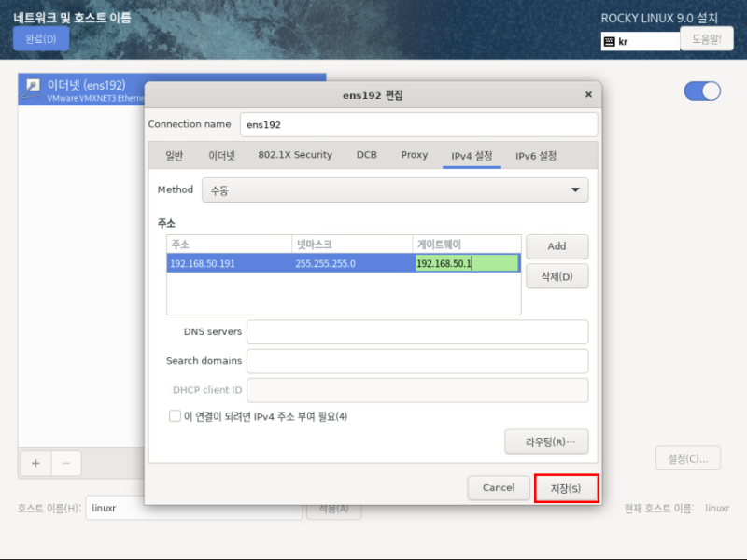
Task: Click the address cell 192.168.50.191
Action: pyautogui.click(x=229, y=263)
